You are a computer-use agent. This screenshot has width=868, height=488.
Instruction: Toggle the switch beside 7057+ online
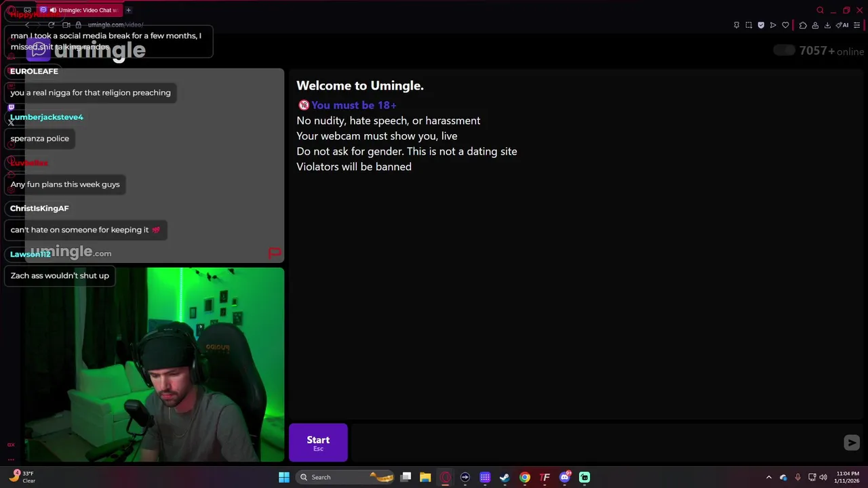(x=784, y=51)
